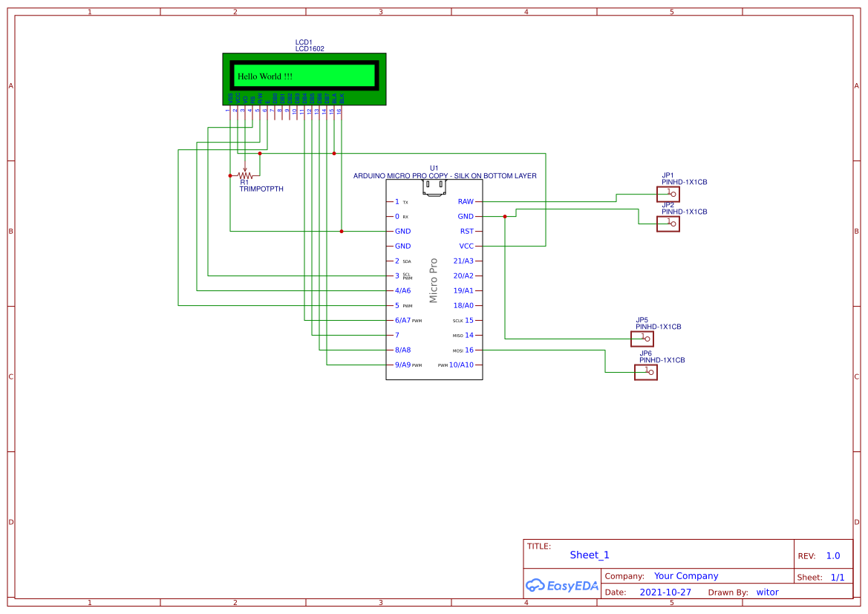Click the JP2 pin header symbol

coord(668,223)
